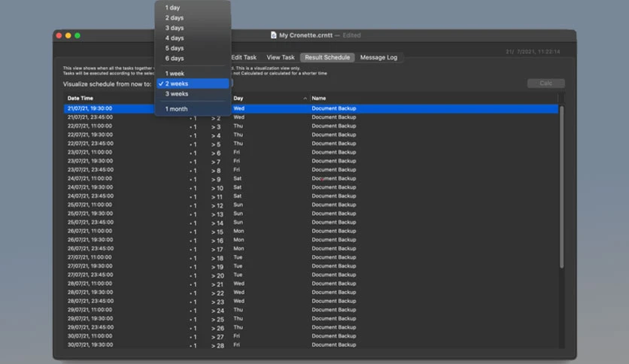Select the checked 2 weeks entry
The height and width of the screenshot is (364, 629).
(193, 83)
